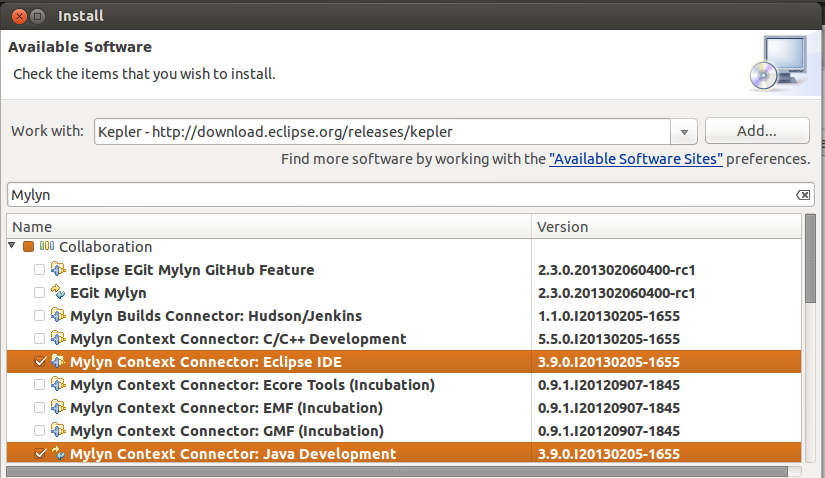Select Mylyn Context Connector: EMF (Incubation) row
Image resolution: width=825 pixels, height=478 pixels.
(x=404, y=408)
